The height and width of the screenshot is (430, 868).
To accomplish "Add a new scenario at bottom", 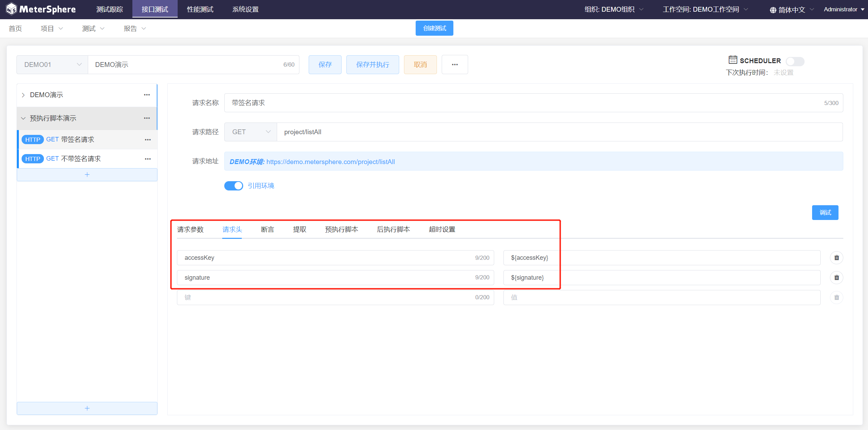I will click(x=87, y=408).
